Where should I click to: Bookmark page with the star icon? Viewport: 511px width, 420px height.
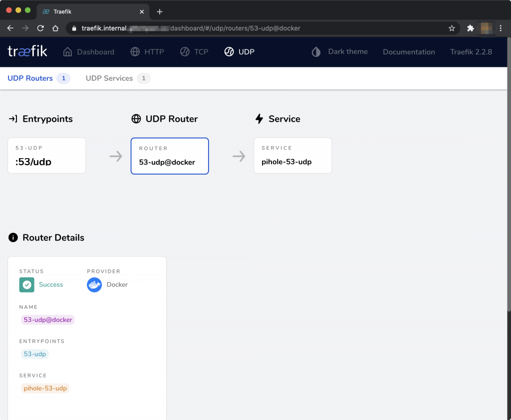(x=452, y=28)
